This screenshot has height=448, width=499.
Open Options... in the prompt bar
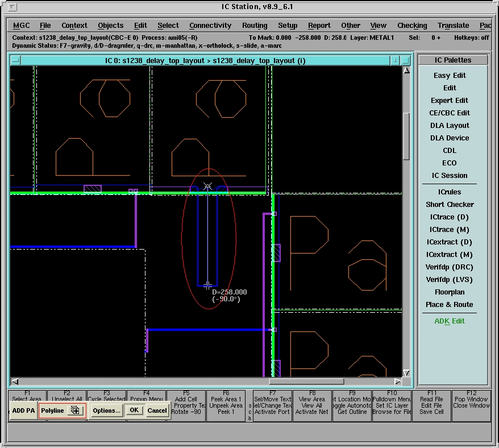click(106, 410)
